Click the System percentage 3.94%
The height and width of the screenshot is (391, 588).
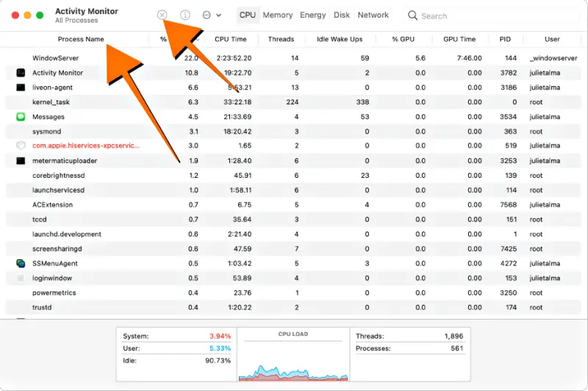[x=220, y=336]
